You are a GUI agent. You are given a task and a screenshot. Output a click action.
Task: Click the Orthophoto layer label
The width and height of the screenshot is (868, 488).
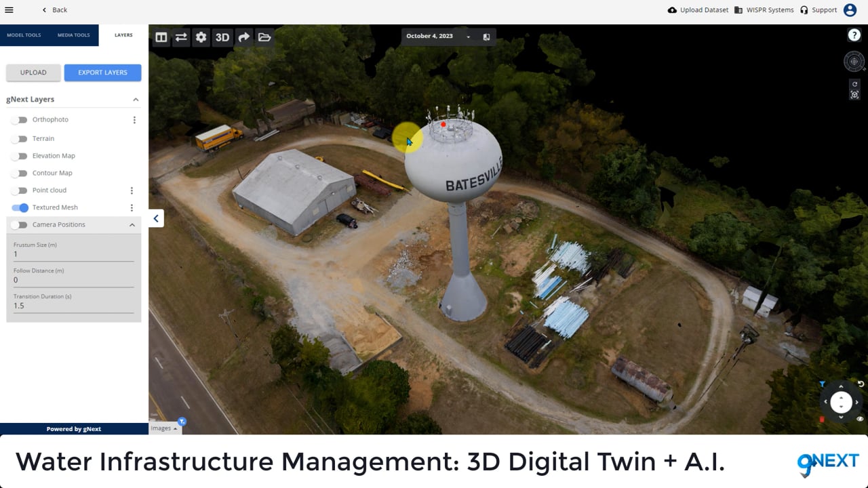tap(50, 120)
